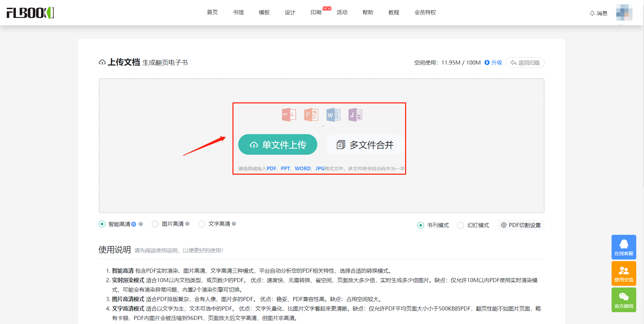The height and width of the screenshot is (324, 644).
Task: Select 图片高清 radio option
Action: coord(155,224)
